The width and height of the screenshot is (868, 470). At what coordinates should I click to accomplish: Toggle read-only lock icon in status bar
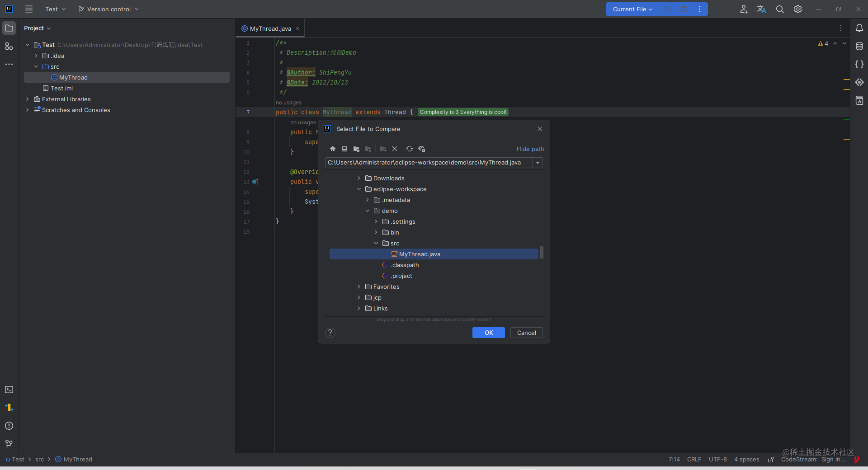771,460
